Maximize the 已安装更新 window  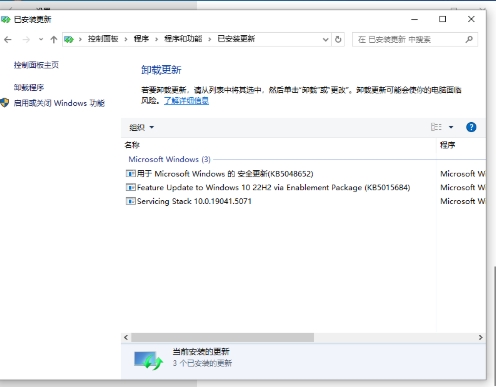pos(442,19)
